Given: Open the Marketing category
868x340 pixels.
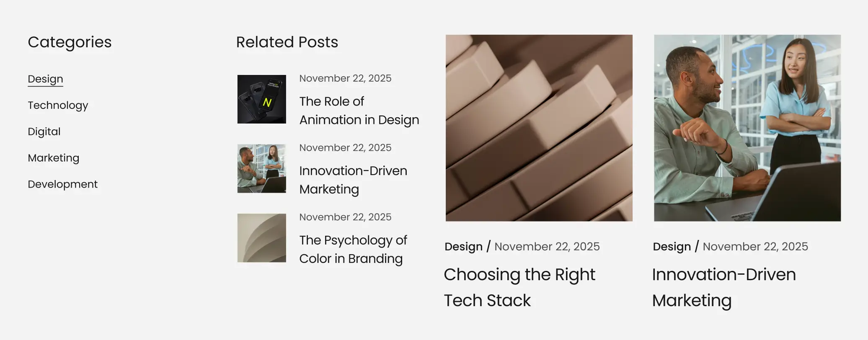Looking at the screenshot, I should click(53, 158).
